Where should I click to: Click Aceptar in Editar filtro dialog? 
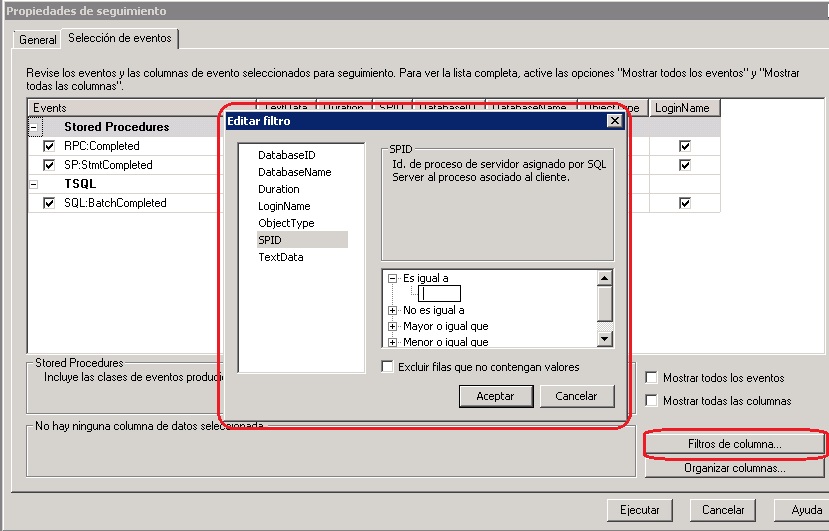[496, 396]
